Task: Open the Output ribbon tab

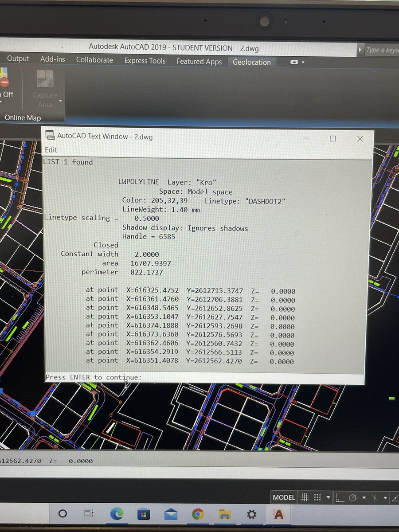Action: coord(18,59)
